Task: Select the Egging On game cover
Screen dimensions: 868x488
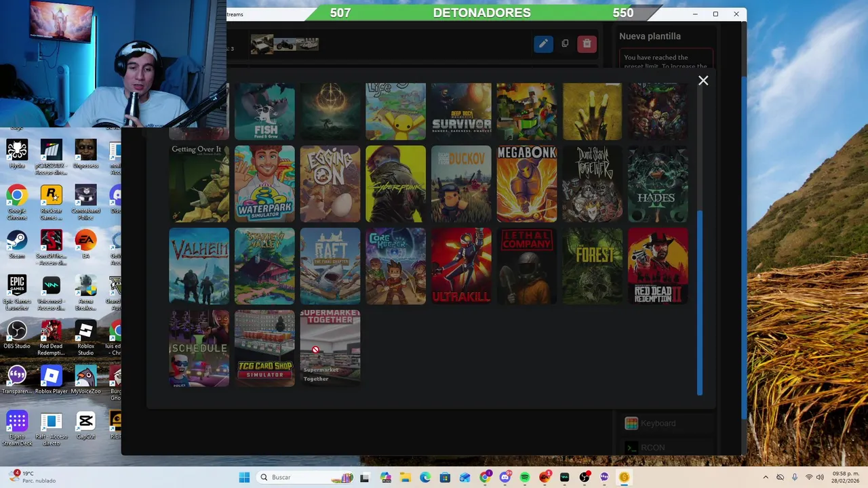Action: pyautogui.click(x=330, y=184)
